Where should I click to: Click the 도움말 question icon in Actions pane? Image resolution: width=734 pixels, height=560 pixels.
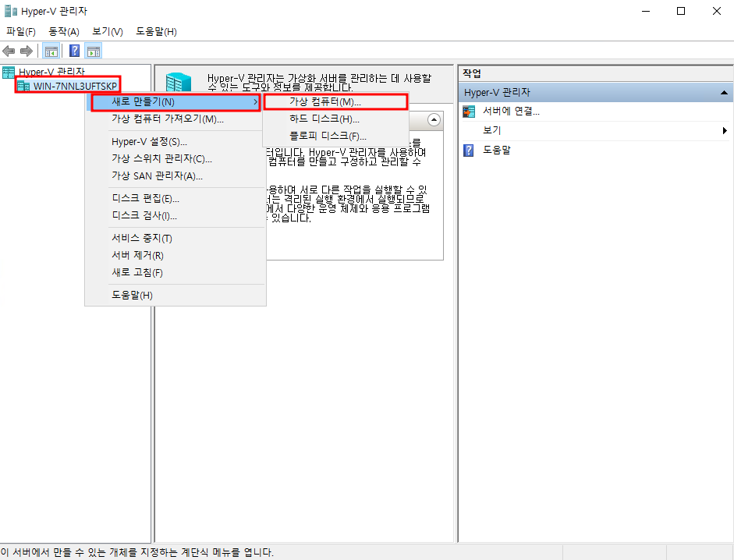coord(469,151)
